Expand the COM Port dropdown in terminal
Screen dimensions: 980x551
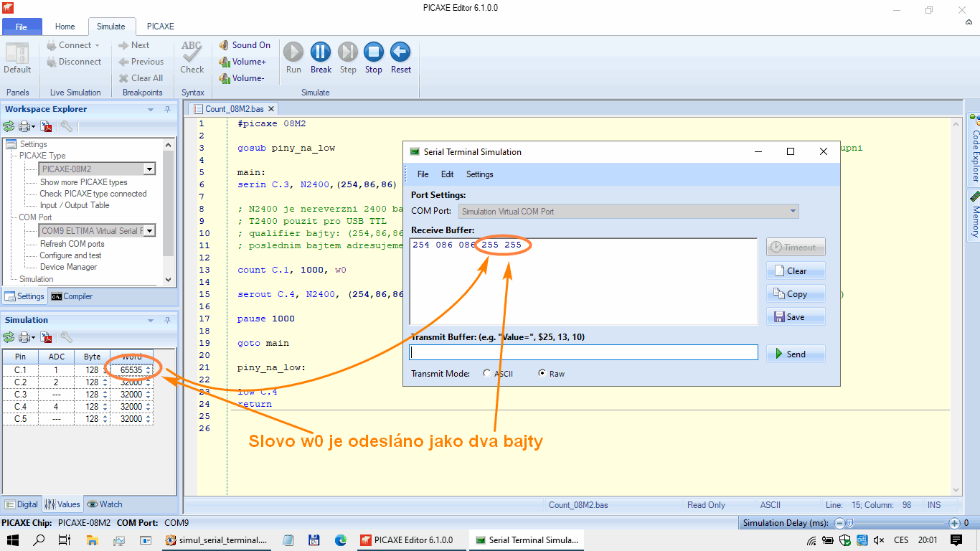(x=793, y=212)
